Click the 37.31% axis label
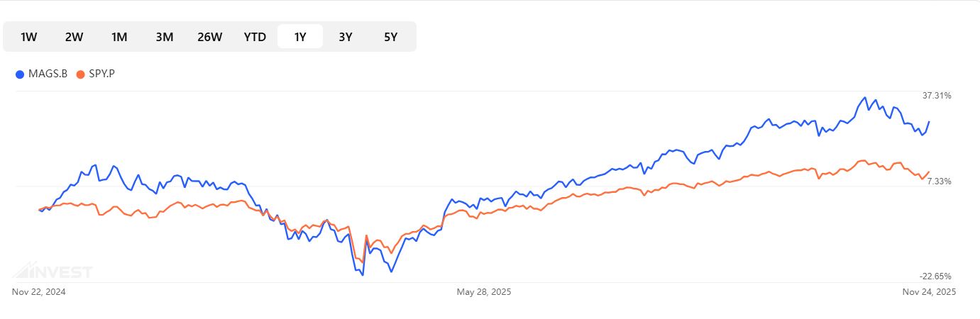 point(937,96)
